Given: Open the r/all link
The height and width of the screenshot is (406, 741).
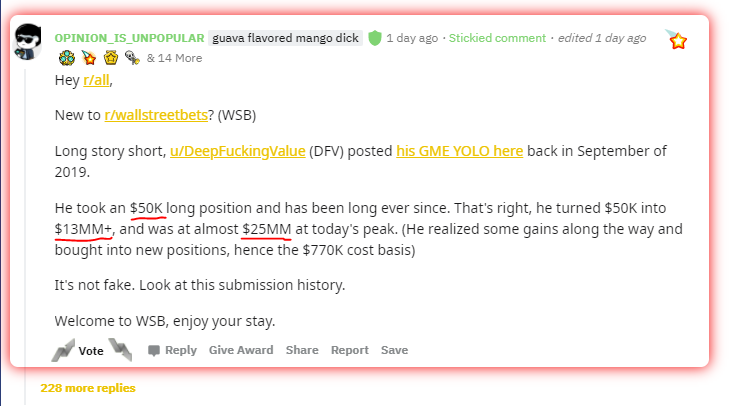Looking at the screenshot, I should pos(96,80).
